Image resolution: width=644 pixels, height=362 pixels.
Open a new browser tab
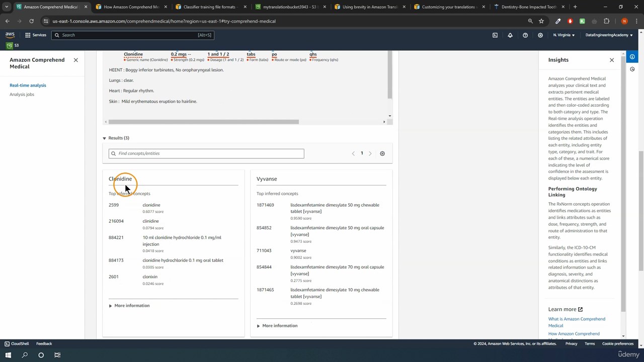(575, 7)
